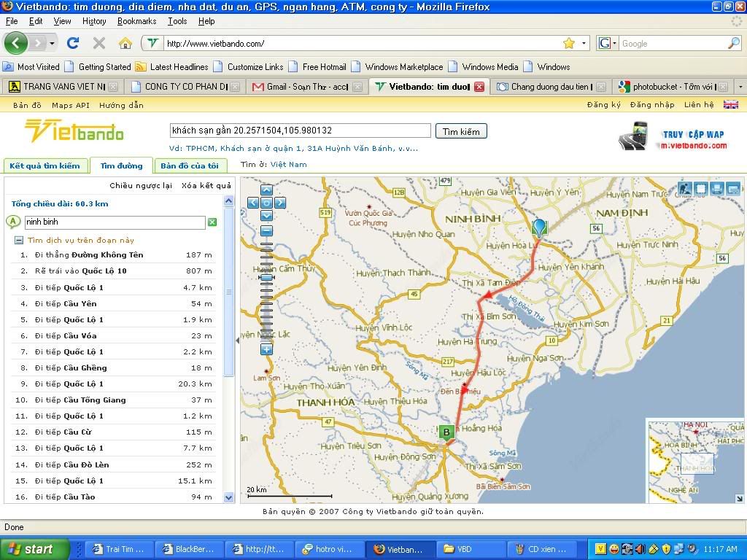Pan the map up with the arrow button
The image size is (747, 560).
pos(266,190)
